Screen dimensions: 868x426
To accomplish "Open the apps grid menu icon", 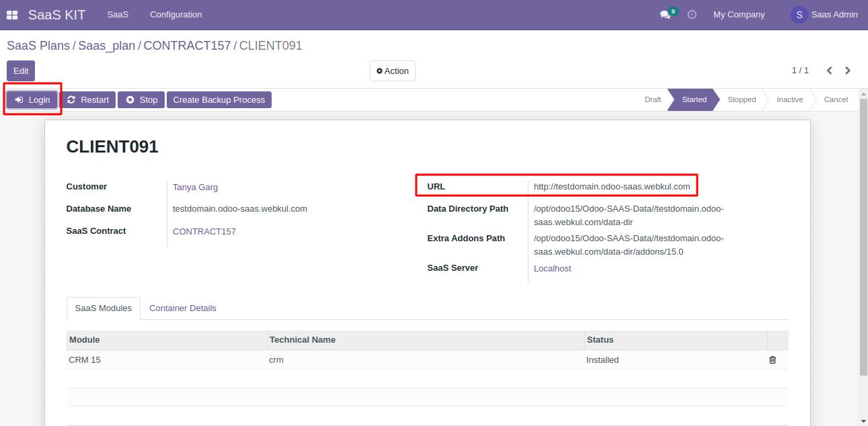I will 12,15.
